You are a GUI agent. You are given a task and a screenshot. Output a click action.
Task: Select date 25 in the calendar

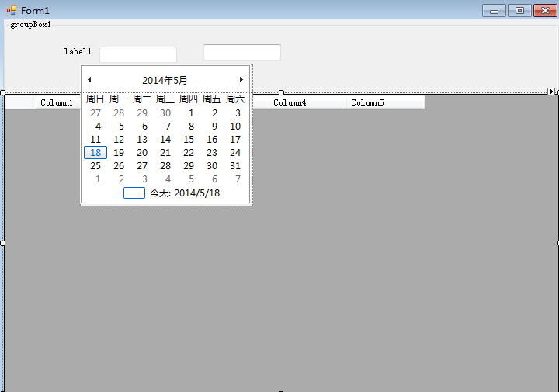click(x=95, y=165)
